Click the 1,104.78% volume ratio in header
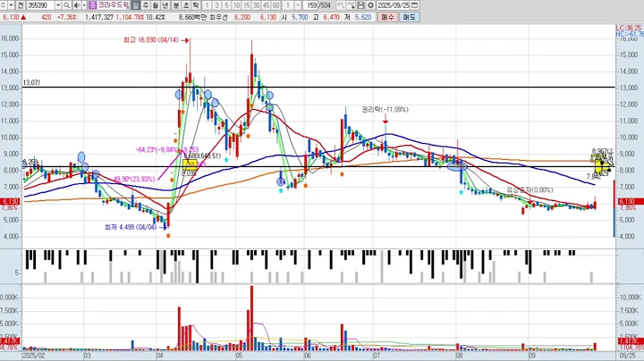644x361 pixels. pos(130,17)
